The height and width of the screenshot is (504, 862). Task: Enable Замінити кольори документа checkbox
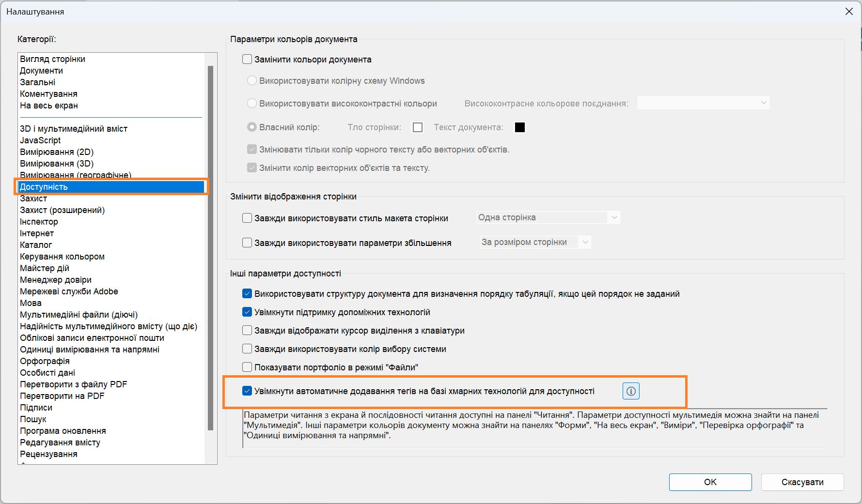coord(247,59)
